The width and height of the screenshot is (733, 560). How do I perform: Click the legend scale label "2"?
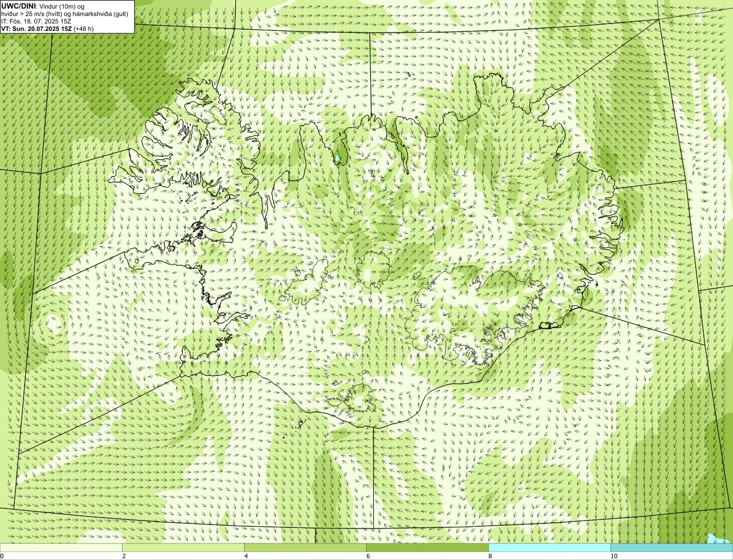pos(124,556)
